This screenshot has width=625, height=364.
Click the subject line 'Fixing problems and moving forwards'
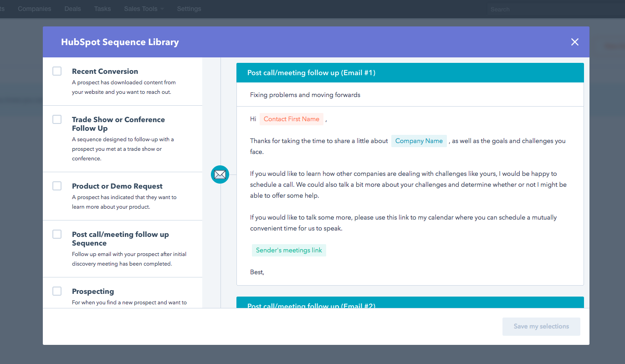point(305,95)
